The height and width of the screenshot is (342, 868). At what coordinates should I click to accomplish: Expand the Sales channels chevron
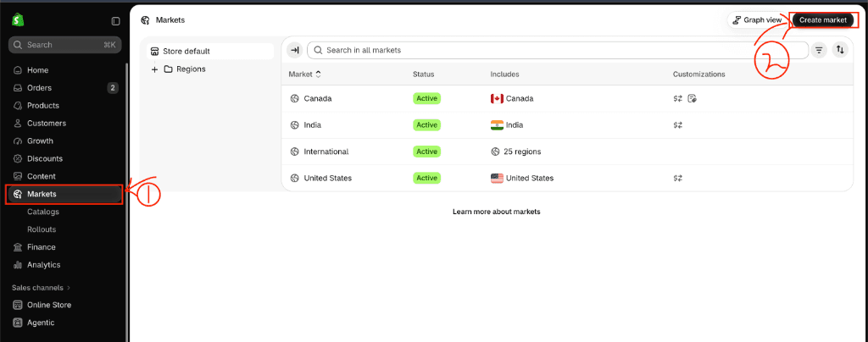tap(70, 288)
